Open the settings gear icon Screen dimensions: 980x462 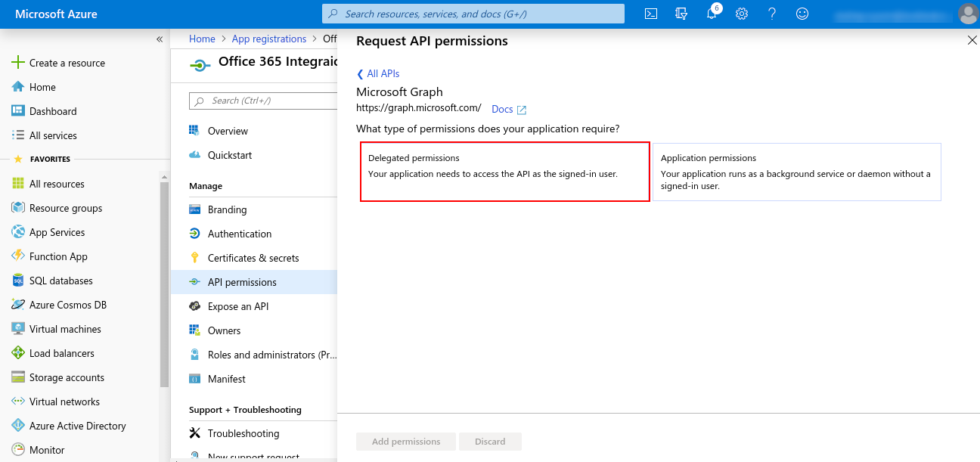click(x=742, y=14)
